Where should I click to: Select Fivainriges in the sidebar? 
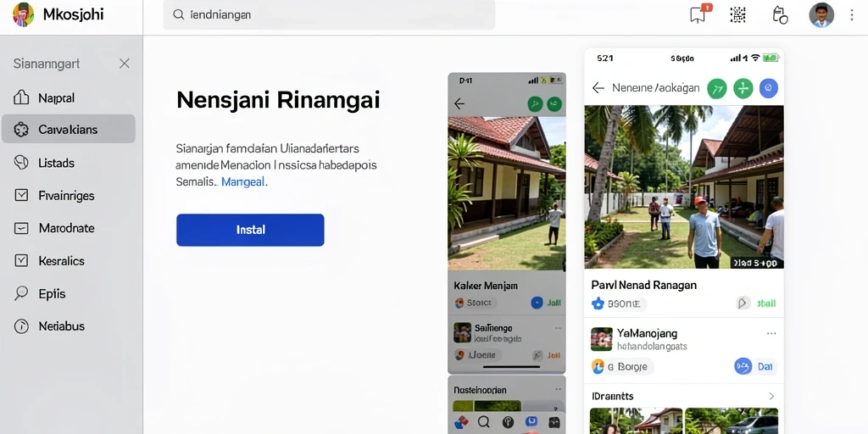point(69,196)
